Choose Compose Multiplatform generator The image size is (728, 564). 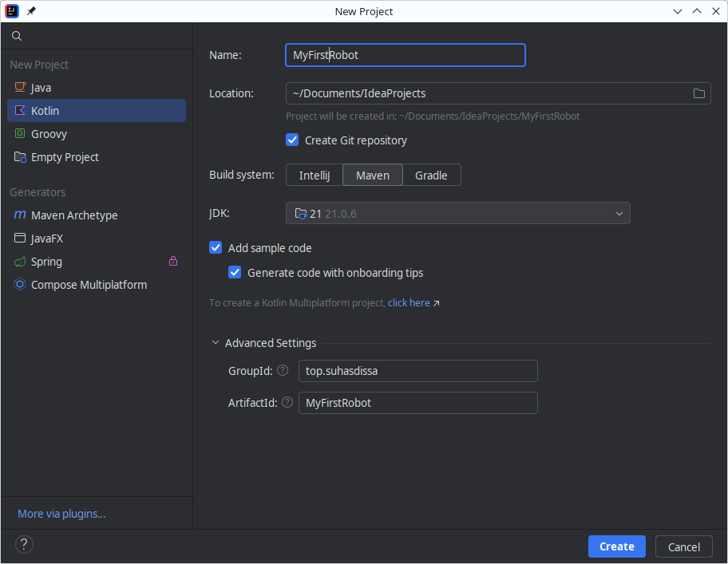coord(97,284)
